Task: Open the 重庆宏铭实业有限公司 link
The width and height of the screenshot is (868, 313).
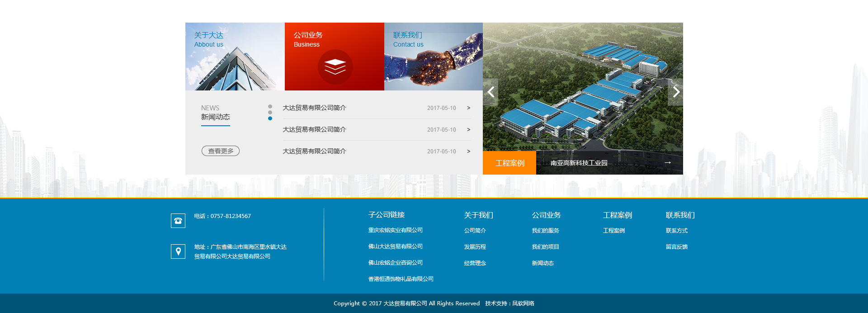Action: click(395, 230)
